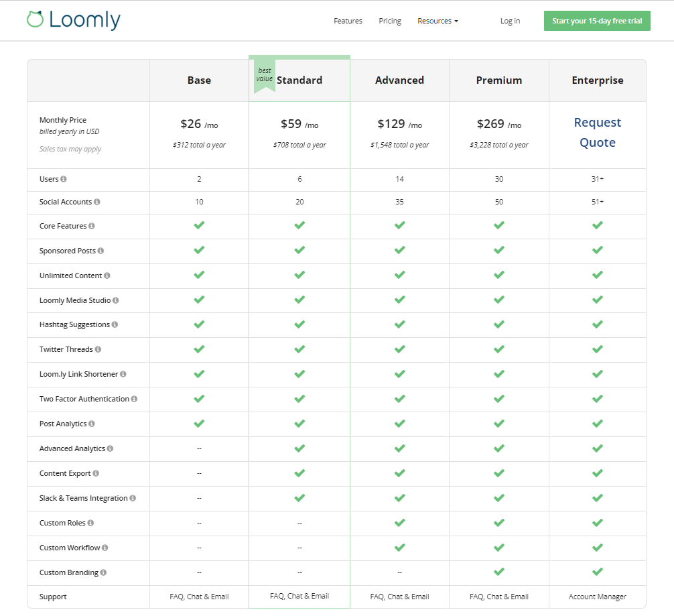Click the 20 social accounts cell under Standard
The image size is (674, 616).
(x=299, y=202)
